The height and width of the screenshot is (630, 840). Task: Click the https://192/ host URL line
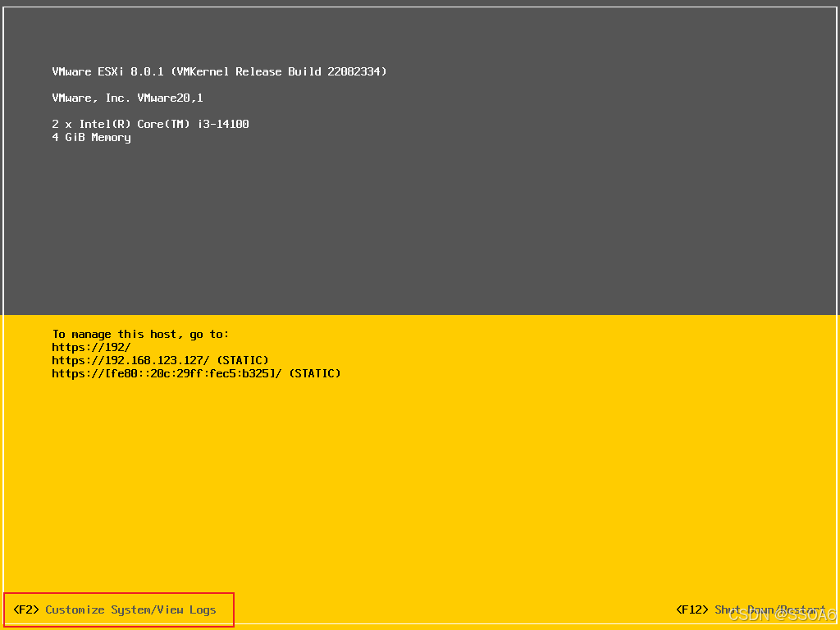coord(91,347)
